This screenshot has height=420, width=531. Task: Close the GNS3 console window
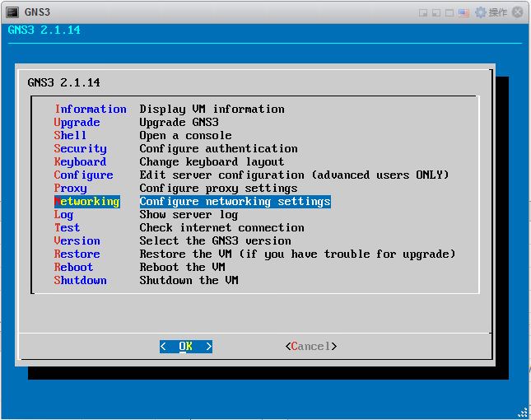click(518, 12)
